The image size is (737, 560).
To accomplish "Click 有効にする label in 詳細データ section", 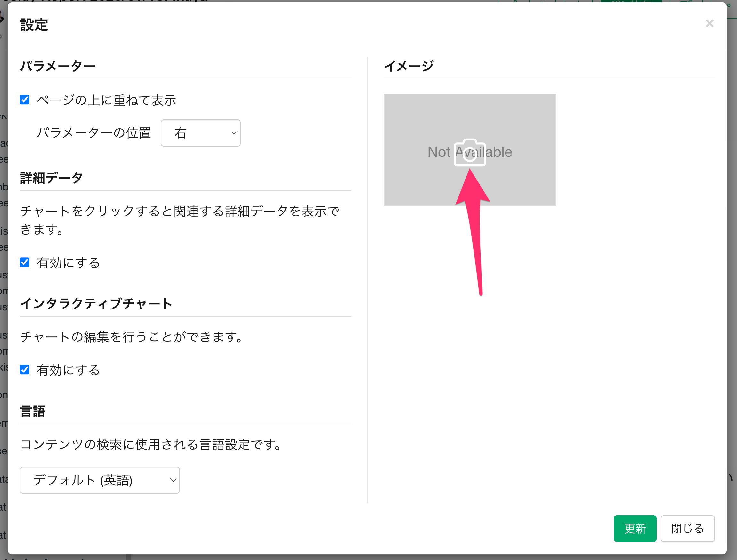I will (69, 263).
